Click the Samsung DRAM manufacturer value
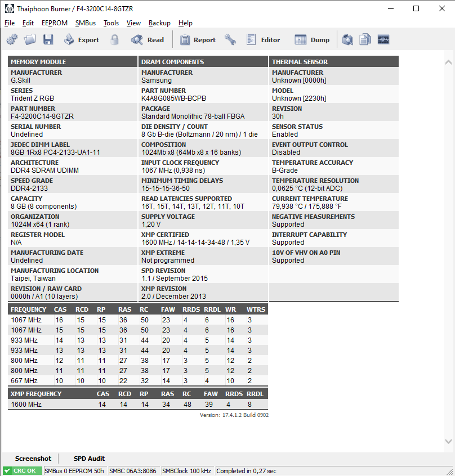This screenshot has height=476, width=455. tap(157, 80)
